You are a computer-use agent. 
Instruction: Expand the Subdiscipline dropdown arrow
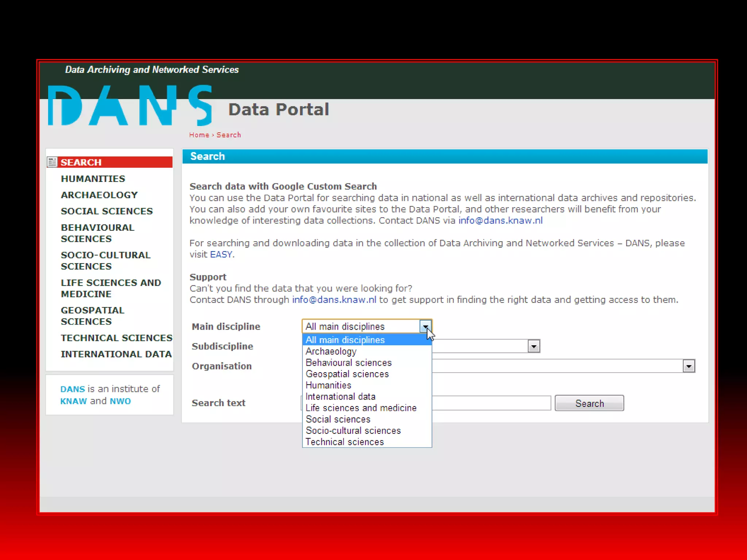pyautogui.click(x=534, y=346)
